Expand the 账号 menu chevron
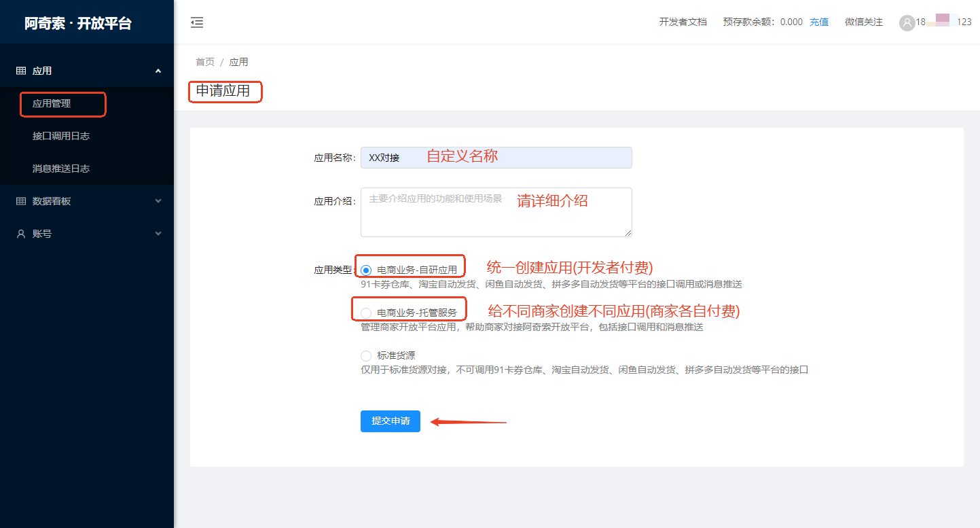 158,234
